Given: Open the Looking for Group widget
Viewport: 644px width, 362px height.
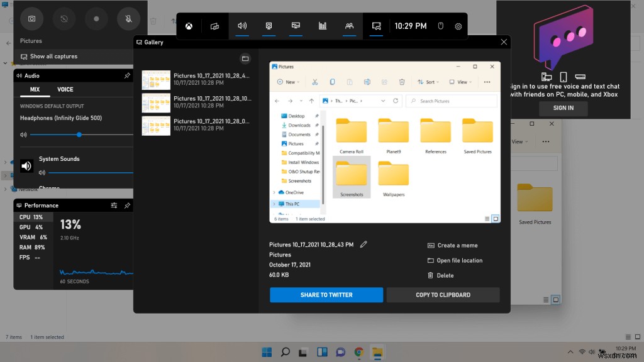Looking at the screenshot, I should click(350, 26).
